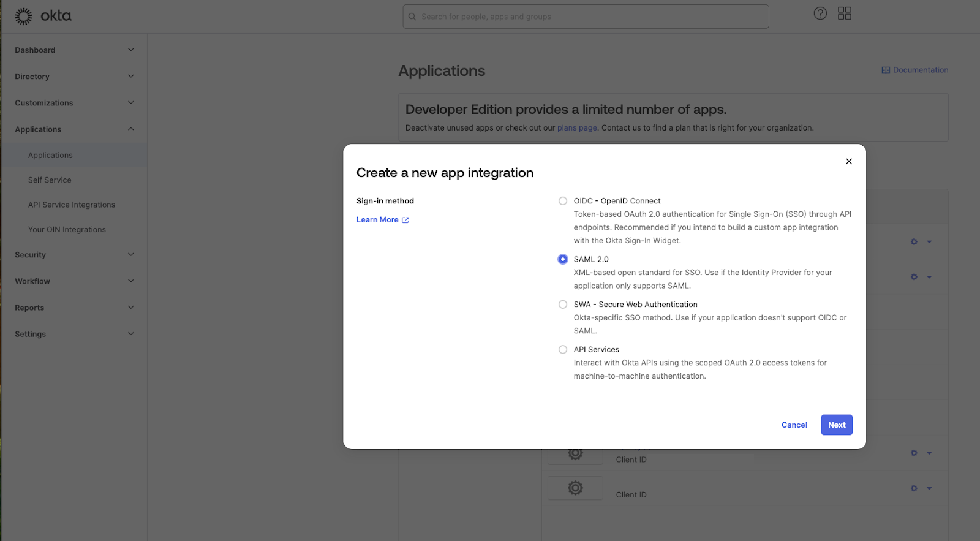Click the API Services label text

click(x=597, y=350)
